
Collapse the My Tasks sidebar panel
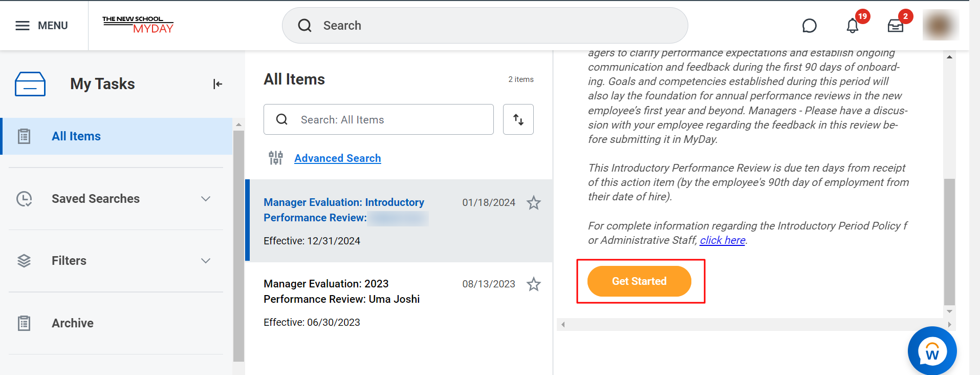coord(217,84)
